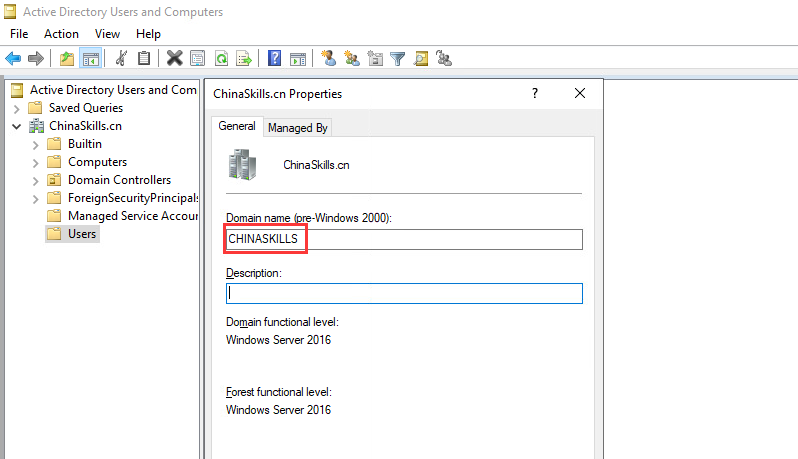Open the View menu
This screenshot has width=798, height=459.
[x=107, y=34]
